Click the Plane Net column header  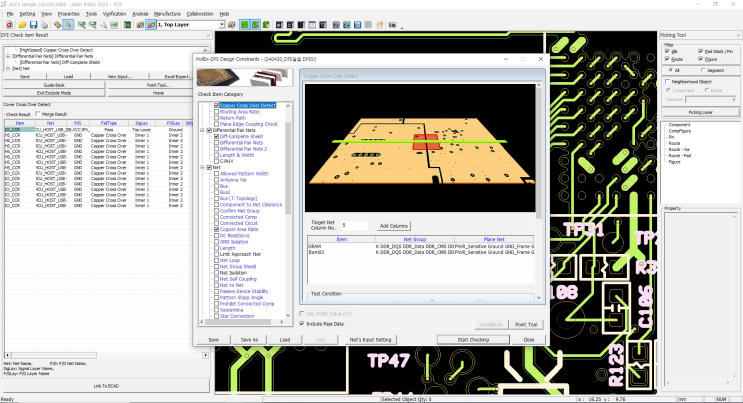[494, 239]
